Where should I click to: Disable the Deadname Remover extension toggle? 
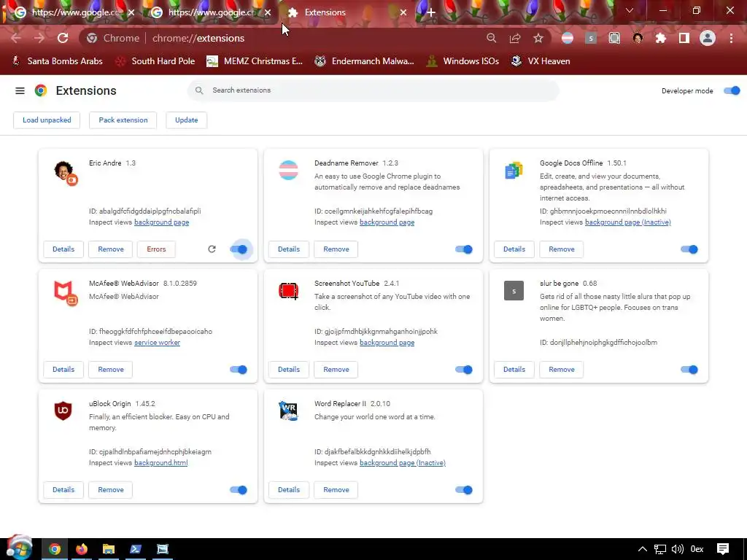coord(463,249)
